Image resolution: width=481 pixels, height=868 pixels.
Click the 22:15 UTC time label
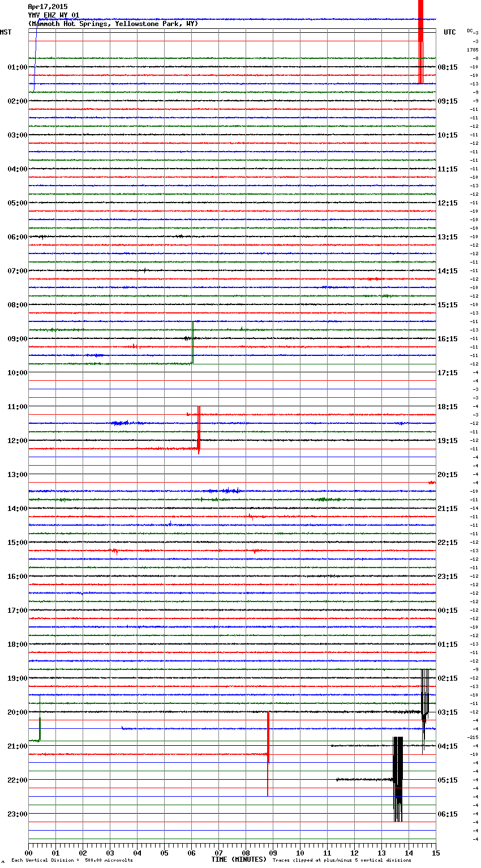coord(448,542)
